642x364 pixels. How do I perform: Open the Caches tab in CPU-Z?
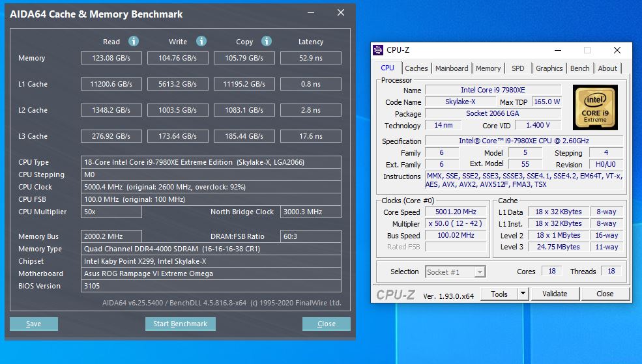(416, 68)
